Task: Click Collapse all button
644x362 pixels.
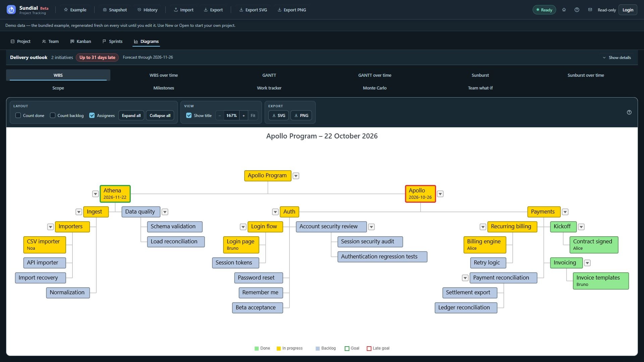Action: (160, 115)
